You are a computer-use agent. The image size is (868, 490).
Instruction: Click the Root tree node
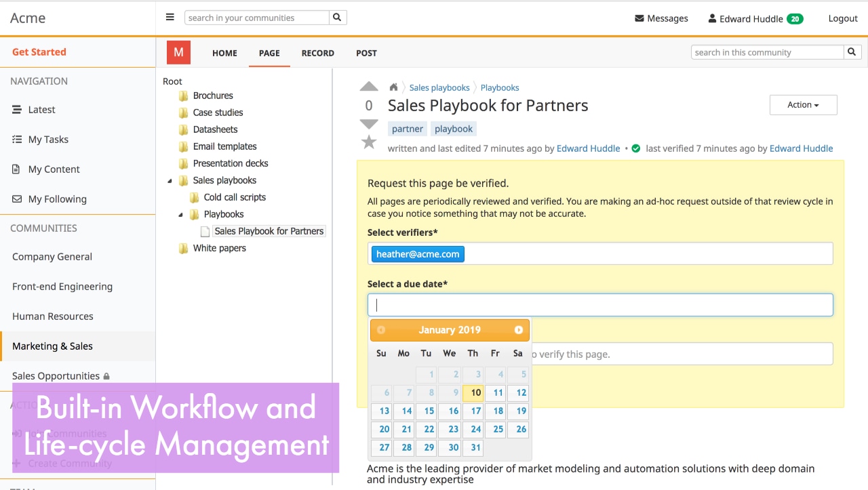click(x=172, y=81)
